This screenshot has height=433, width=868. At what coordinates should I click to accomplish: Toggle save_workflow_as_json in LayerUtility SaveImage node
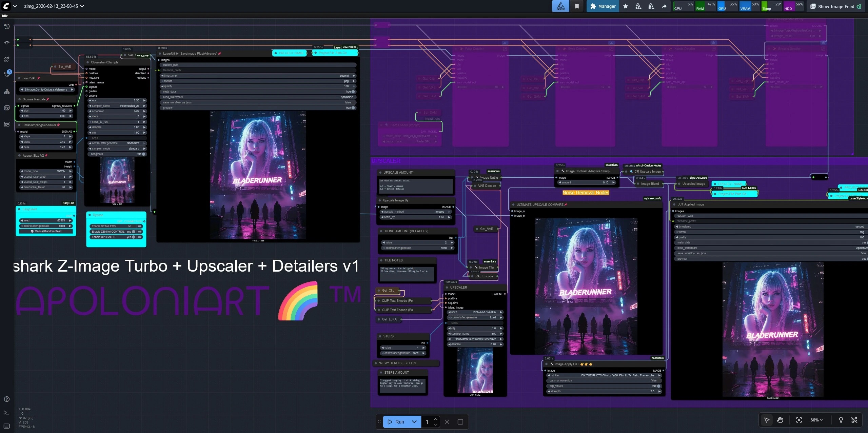[258, 102]
